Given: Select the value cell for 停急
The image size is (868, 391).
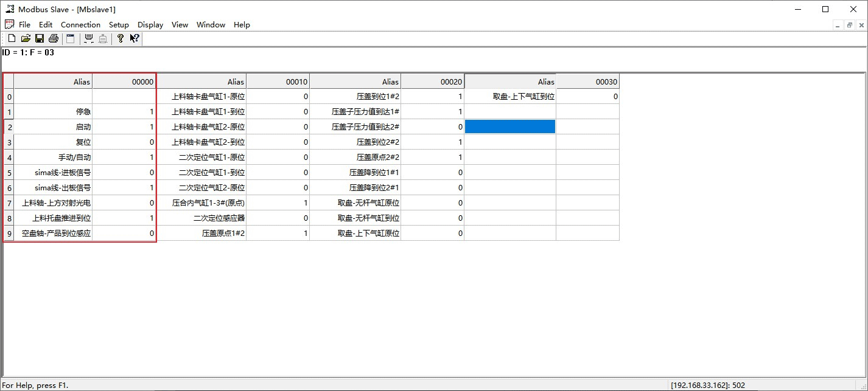Looking at the screenshot, I should pos(124,112).
